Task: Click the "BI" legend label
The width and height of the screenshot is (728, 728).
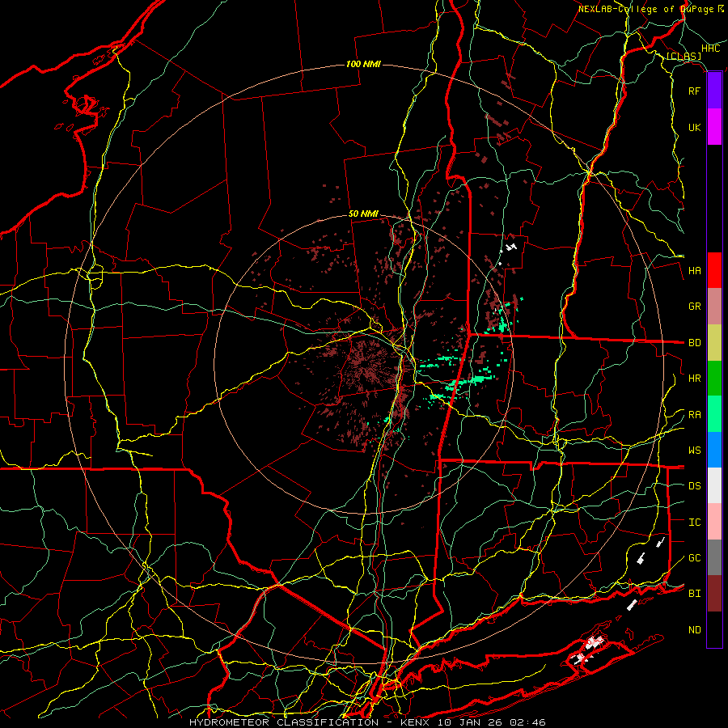Action: click(695, 594)
